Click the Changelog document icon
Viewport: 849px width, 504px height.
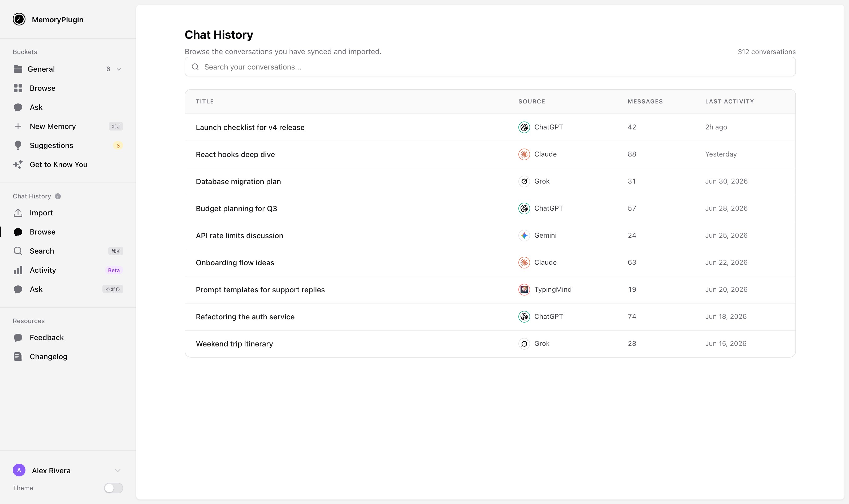click(x=18, y=357)
